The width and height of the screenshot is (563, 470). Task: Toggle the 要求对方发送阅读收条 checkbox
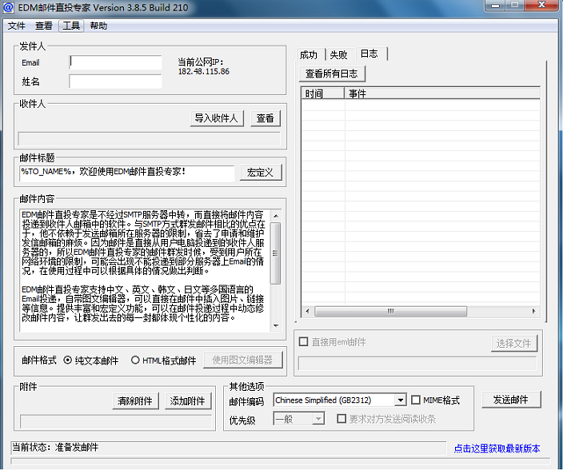pos(341,418)
